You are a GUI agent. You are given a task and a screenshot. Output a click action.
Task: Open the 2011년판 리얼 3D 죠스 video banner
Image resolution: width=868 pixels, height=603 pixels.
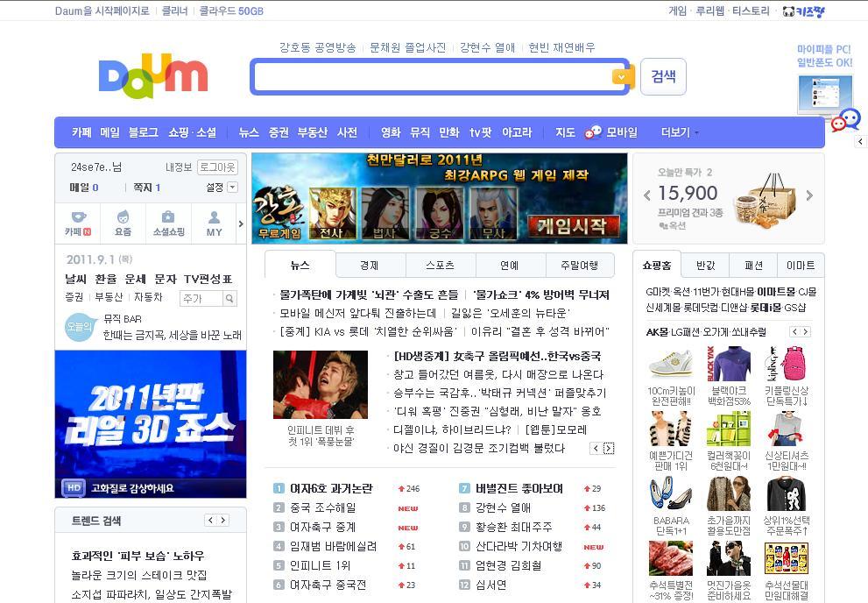tap(151, 423)
